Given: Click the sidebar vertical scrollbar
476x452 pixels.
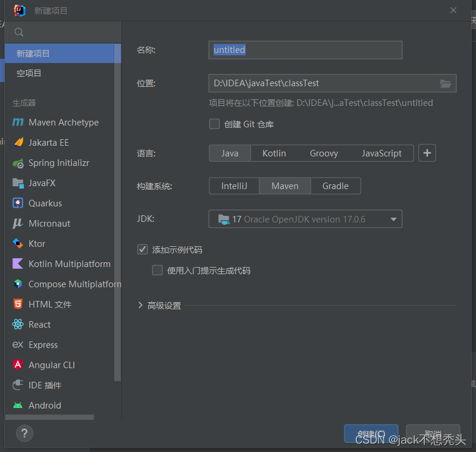Looking at the screenshot, I should (117, 212).
